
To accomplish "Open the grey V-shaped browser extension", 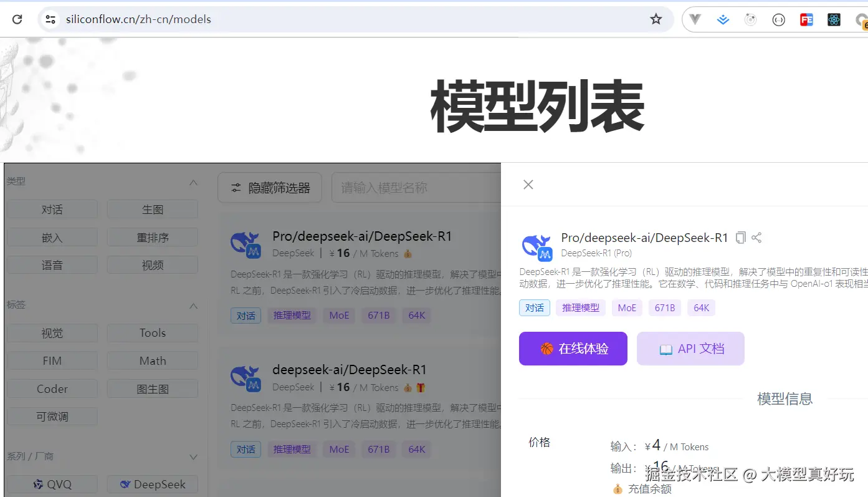I will (695, 20).
